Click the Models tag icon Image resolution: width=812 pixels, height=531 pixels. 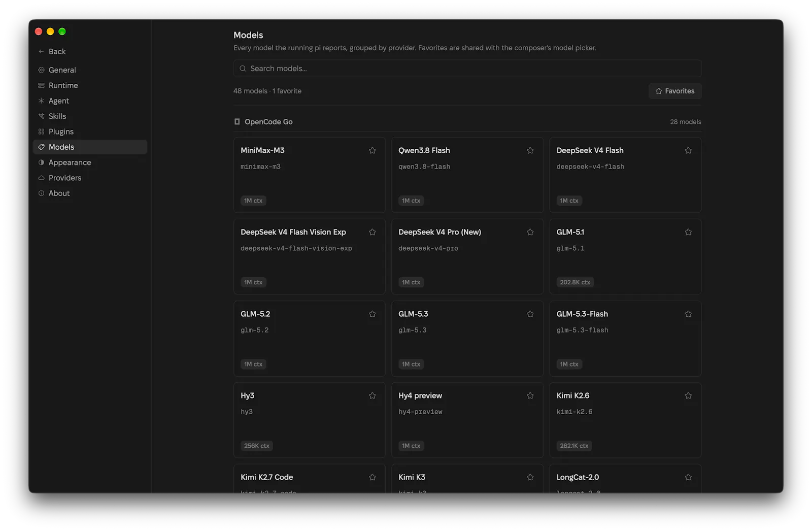click(41, 147)
